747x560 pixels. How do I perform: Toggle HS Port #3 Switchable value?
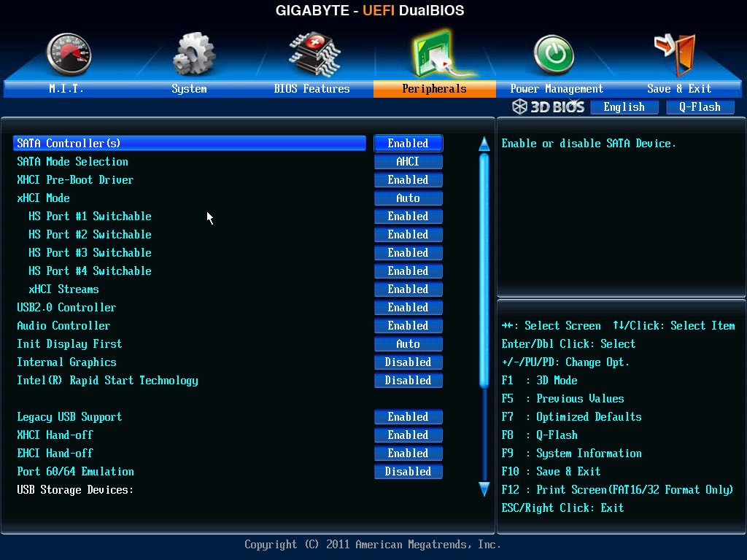click(x=409, y=252)
